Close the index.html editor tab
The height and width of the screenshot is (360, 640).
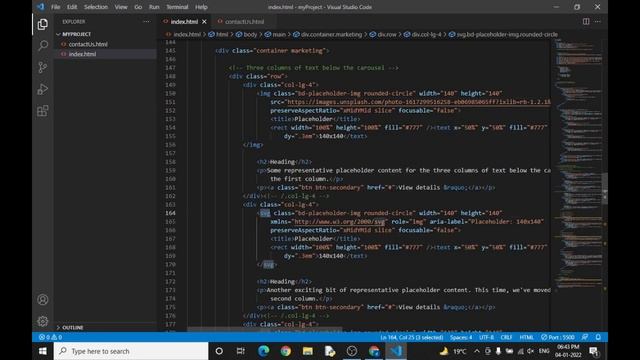click(x=204, y=22)
